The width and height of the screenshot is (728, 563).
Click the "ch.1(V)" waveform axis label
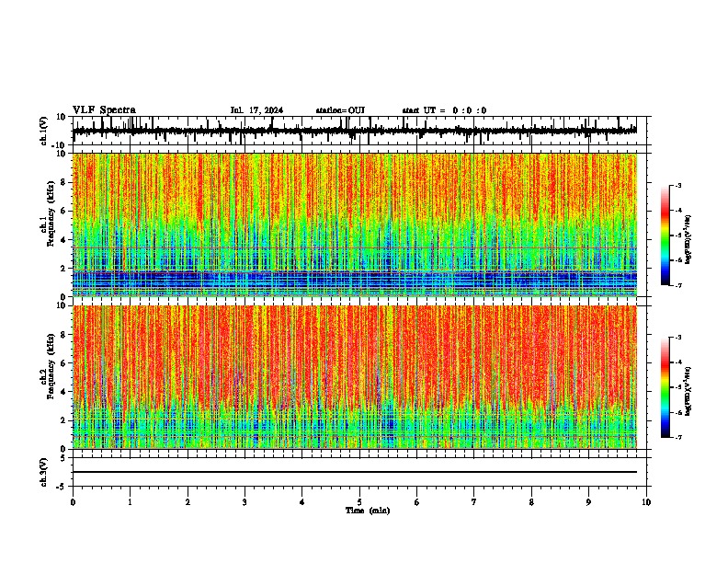pyautogui.click(x=44, y=131)
